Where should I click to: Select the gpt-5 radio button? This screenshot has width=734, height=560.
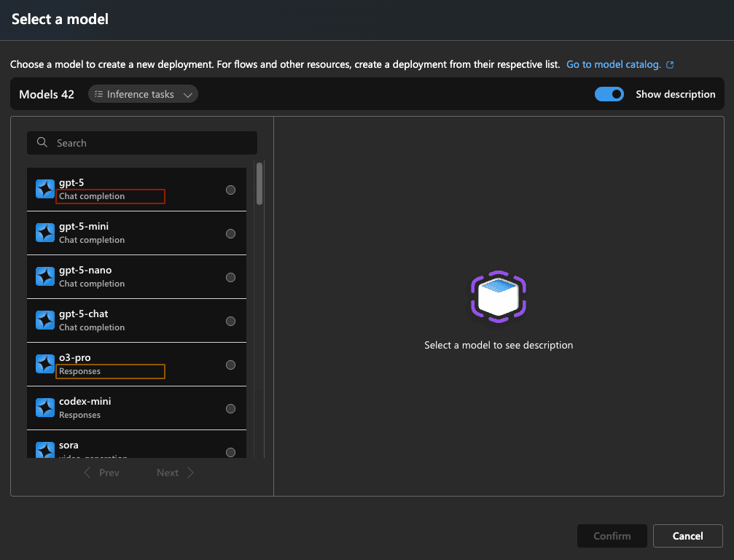click(231, 190)
